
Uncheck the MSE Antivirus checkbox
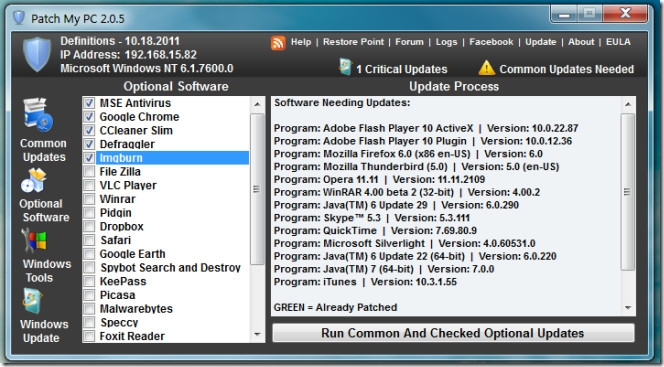coord(89,103)
